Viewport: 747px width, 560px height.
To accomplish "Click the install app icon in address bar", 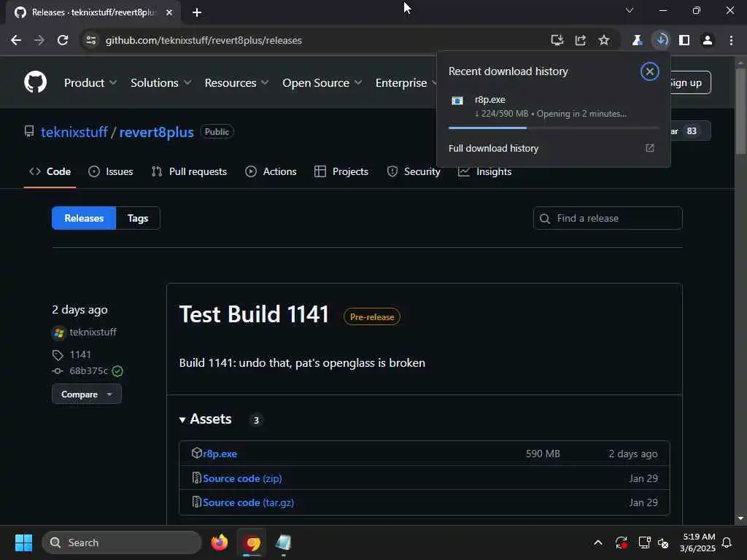I will 557,41.
